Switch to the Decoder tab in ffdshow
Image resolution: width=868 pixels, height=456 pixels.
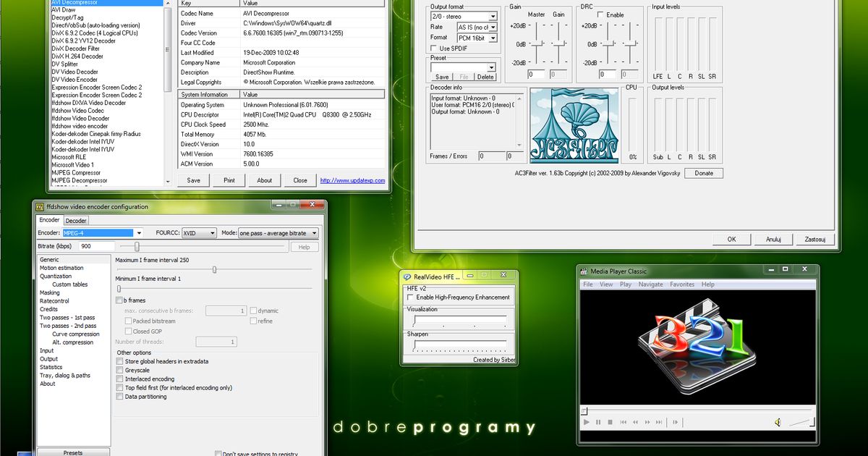click(76, 220)
